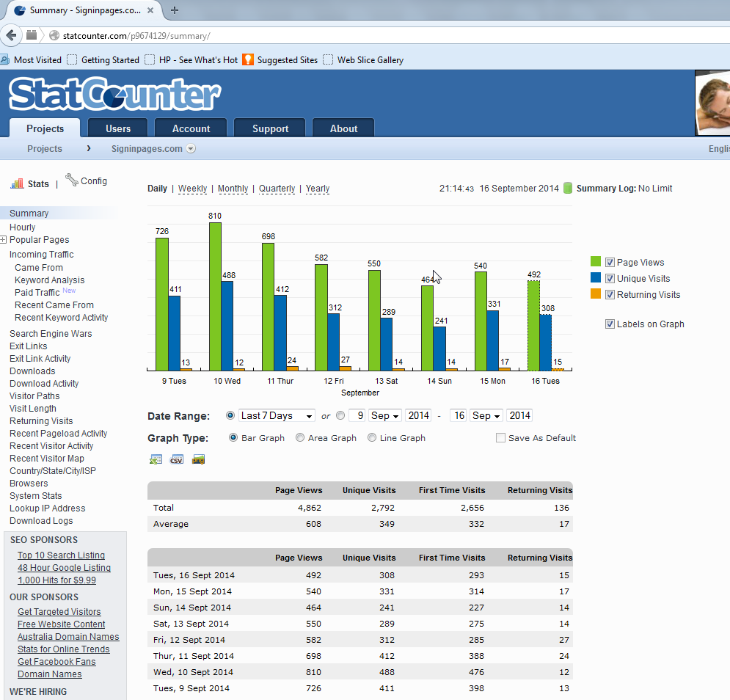The image size is (730, 700).
Task: Export graph as PNG icon
Action: pos(198,459)
